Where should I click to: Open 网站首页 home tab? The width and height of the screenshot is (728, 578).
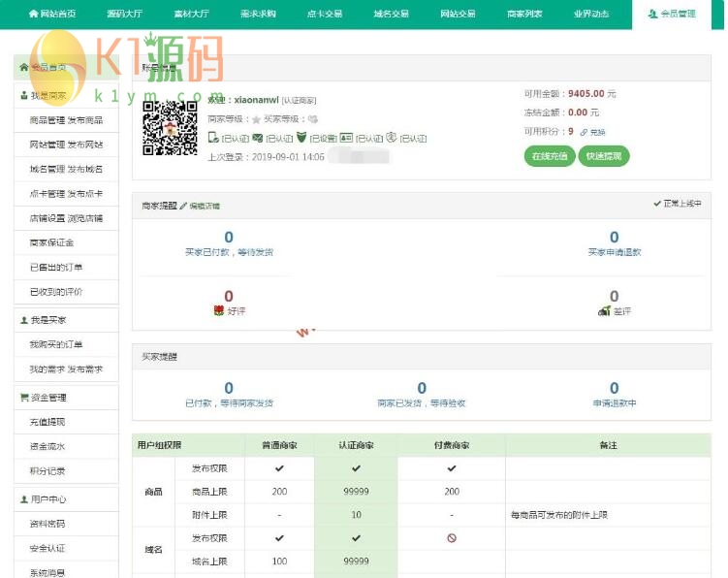coord(52,14)
